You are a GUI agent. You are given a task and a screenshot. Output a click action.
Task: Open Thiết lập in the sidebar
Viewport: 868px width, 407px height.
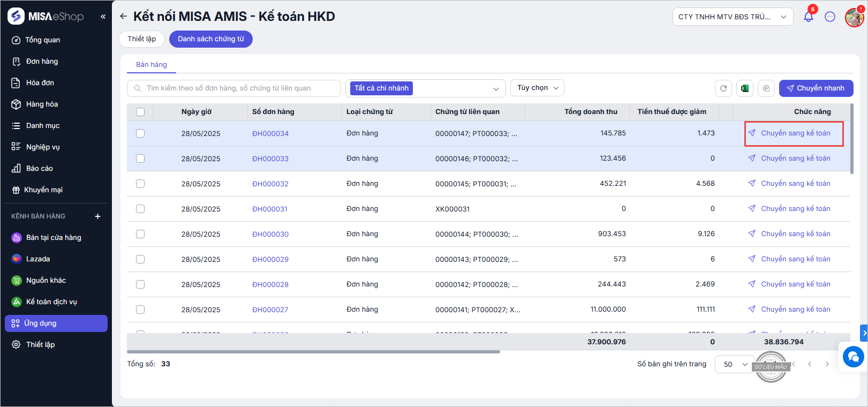point(56,345)
